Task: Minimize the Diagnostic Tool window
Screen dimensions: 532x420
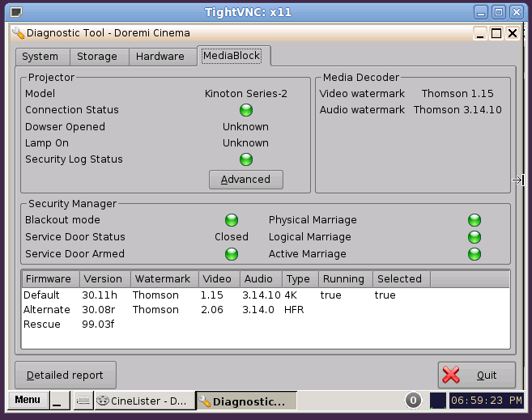Action: coord(480,33)
